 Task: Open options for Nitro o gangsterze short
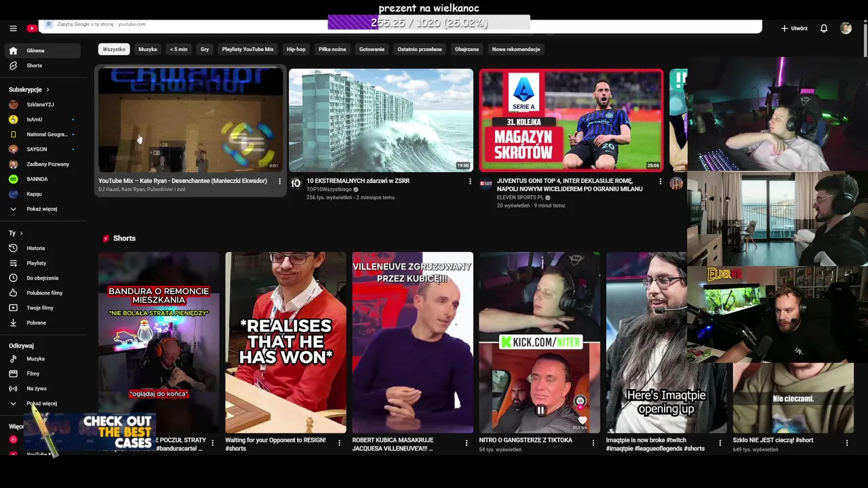pyautogui.click(x=593, y=443)
